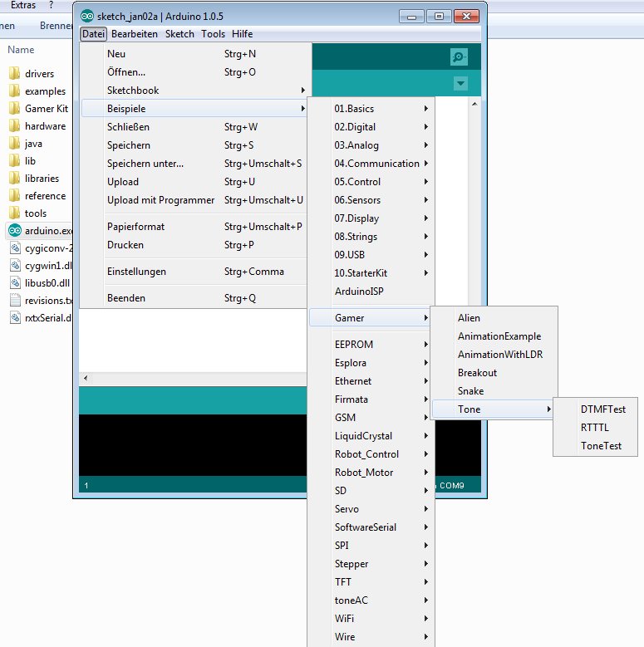Click the tab dropdown arrow icon
Image resolution: width=644 pixels, height=647 pixels.
[x=460, y=84]
